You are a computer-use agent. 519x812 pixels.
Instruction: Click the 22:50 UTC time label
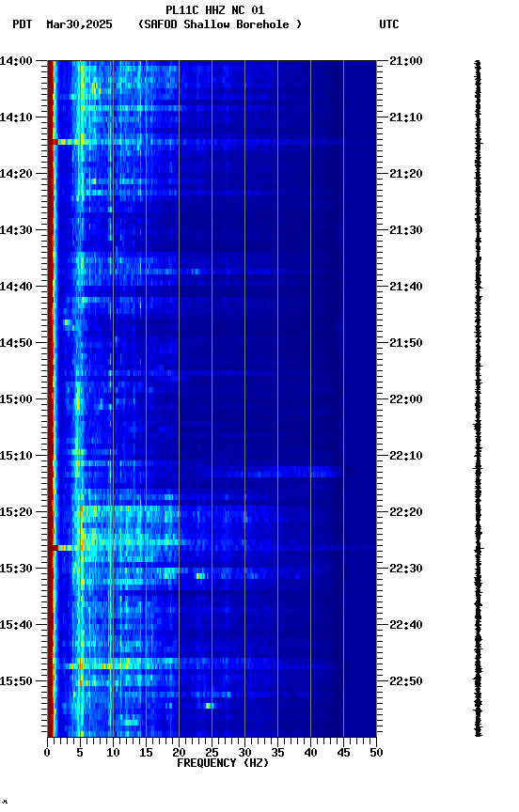(406, 681)
